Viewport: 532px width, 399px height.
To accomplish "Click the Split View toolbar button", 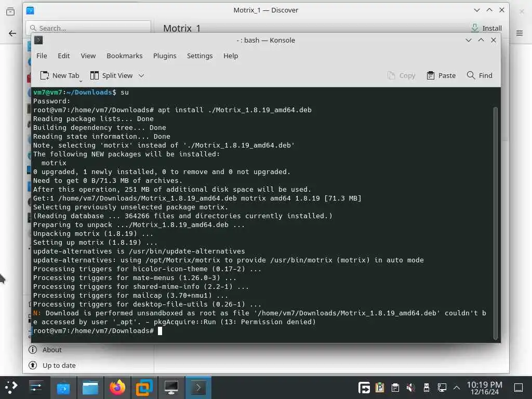I will [112, 75].
